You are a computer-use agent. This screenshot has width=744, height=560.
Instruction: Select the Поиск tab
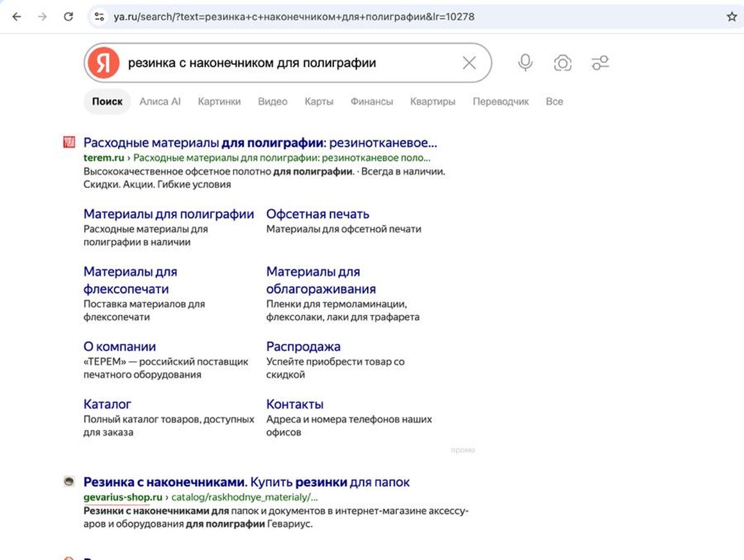(x=107, y=101)
